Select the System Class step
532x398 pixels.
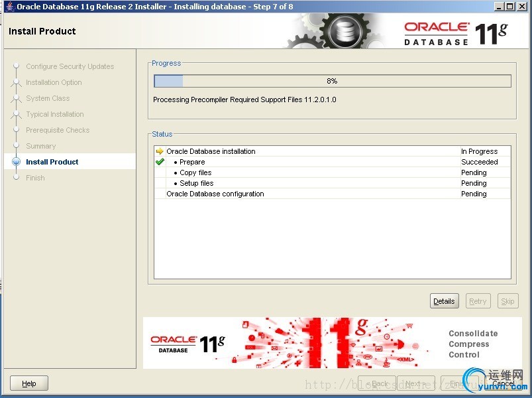coord(48,98)
